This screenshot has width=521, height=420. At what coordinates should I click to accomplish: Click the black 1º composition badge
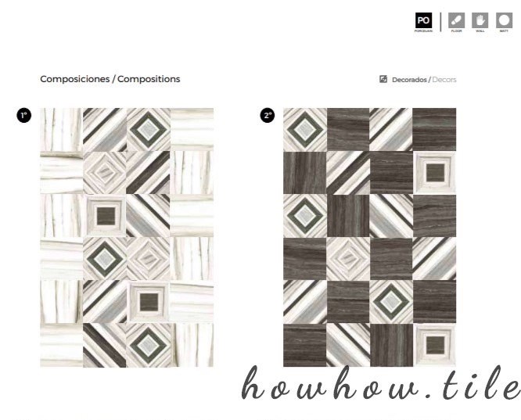coord(24,115)
